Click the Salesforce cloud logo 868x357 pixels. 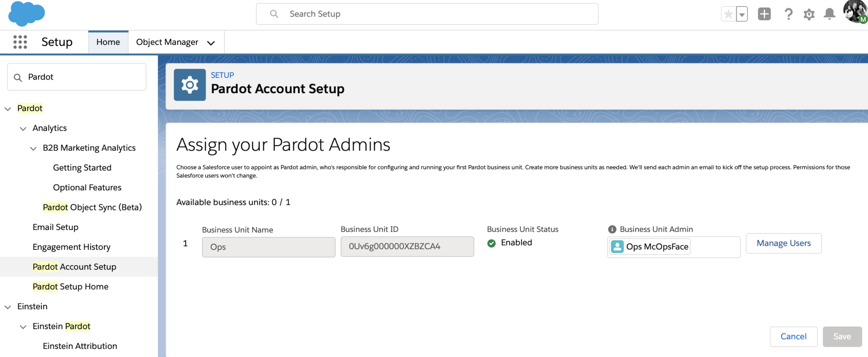click(x=26, y=14)
